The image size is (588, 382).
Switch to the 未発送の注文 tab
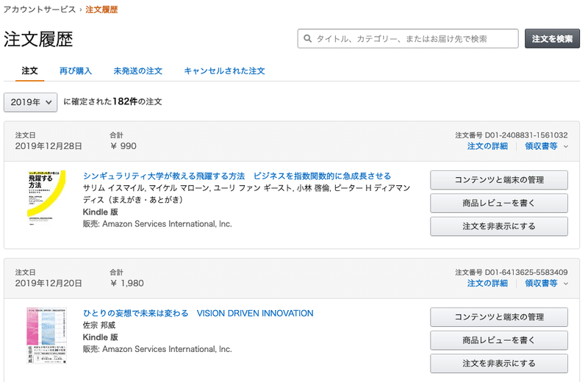click(x=137, y=71)
